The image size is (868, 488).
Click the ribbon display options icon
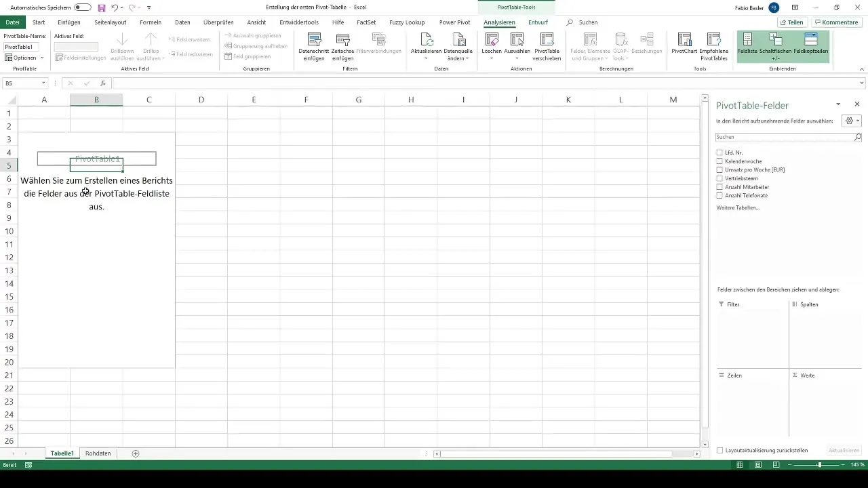click(794, 7)
